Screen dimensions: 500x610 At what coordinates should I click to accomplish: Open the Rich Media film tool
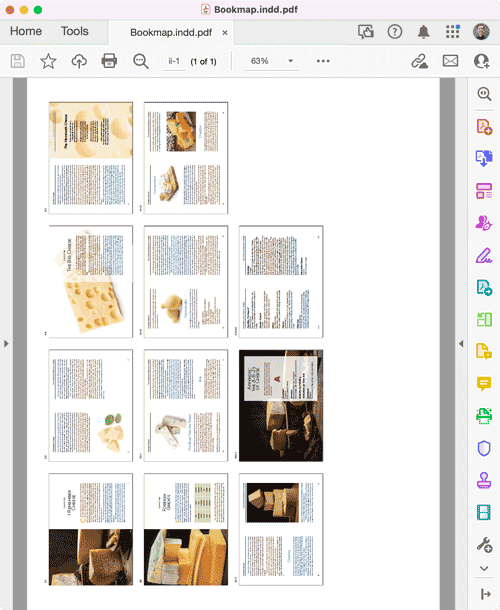(484, 512)
